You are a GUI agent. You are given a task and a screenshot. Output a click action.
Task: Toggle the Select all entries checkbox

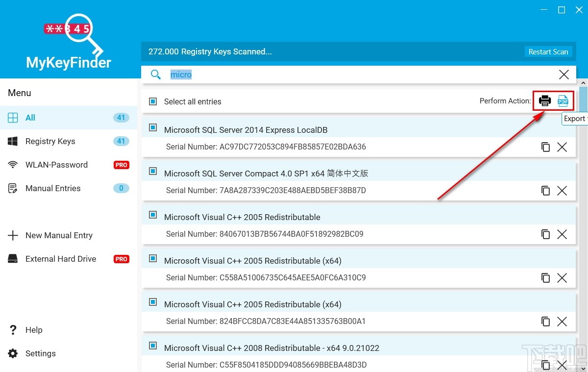click(152, 101)
